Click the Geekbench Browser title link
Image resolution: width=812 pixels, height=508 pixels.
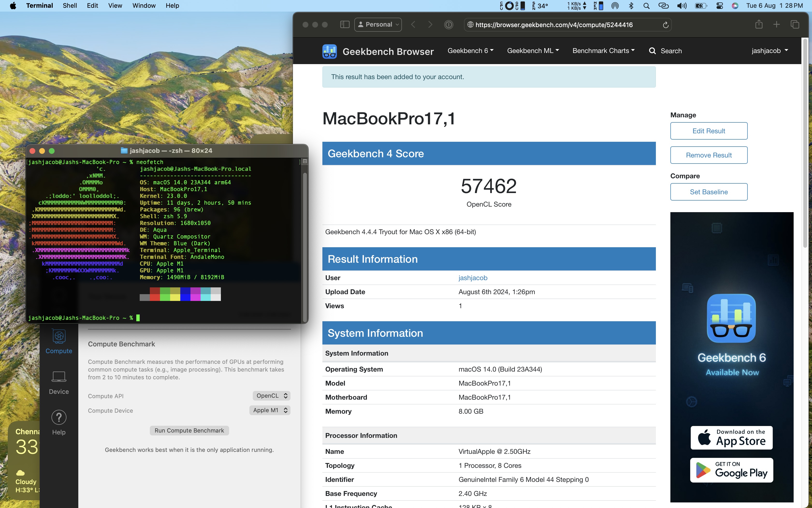tap(388, 51)
